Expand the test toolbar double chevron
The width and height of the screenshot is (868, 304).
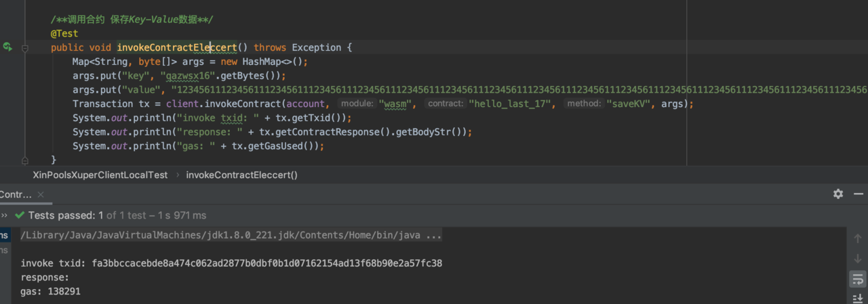pos(4,215)
